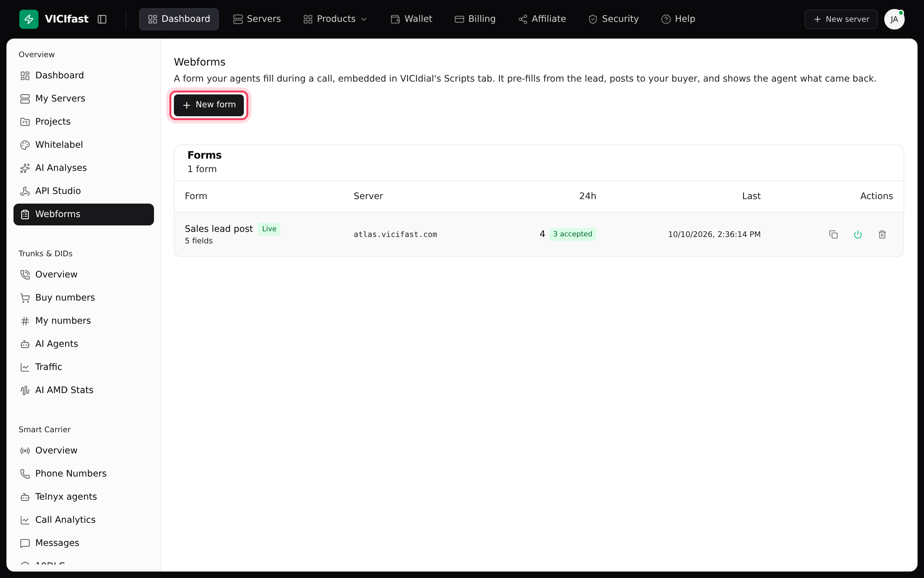Image resolution: width=924 pixels, height=578 pixels.
Task: Click the VICIfast lightning logo icon
Action: (29, 19)
